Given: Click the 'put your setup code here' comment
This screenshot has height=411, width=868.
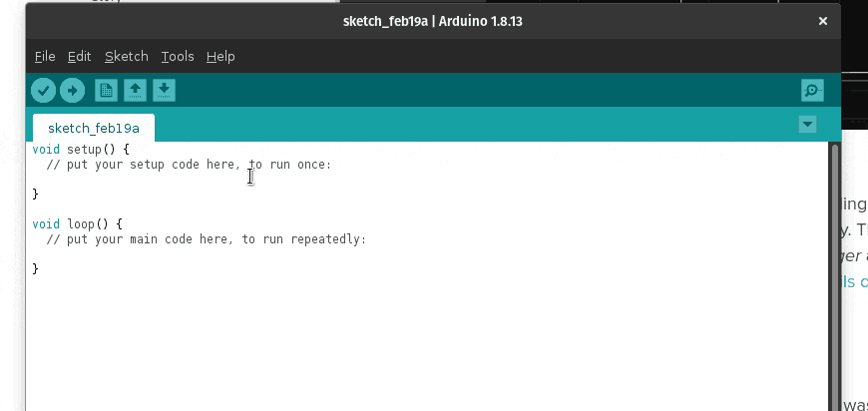Looking at the screenshot, I should tap(189, 165).
